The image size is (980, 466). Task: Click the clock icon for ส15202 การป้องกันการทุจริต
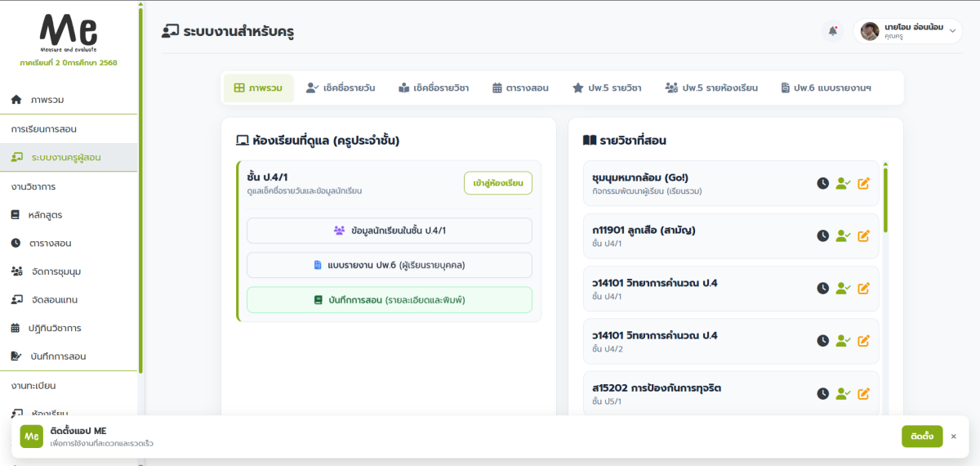(x=823, y=393)
